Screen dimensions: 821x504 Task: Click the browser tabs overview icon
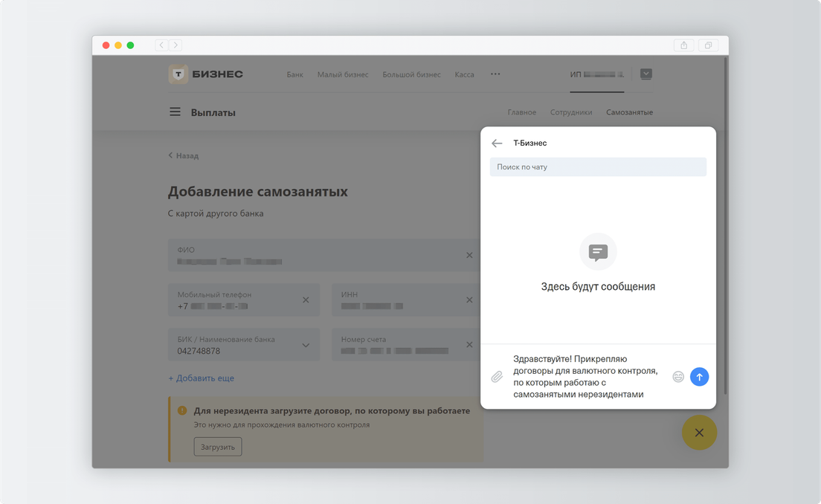[x=708, y=45]
